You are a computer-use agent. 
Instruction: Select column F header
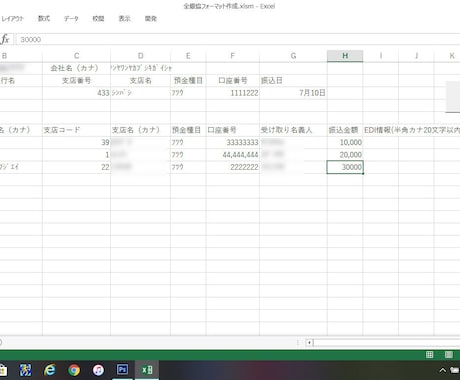pyautogui.click(x=233, y=56)
